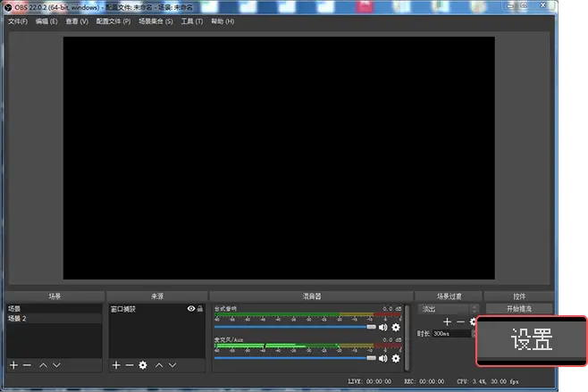
Task: Click the 场景过渡 panel header
Action: 449,296
